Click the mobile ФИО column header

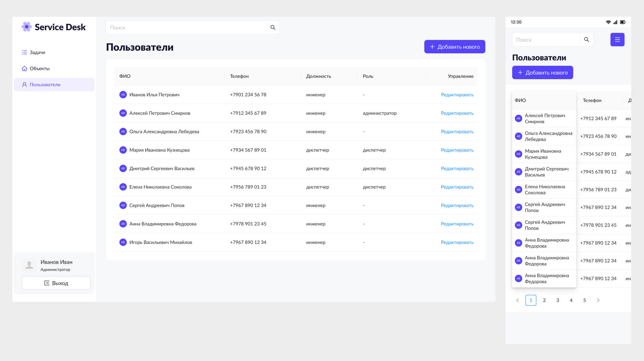pyautogui.click(x=544, y=100)
